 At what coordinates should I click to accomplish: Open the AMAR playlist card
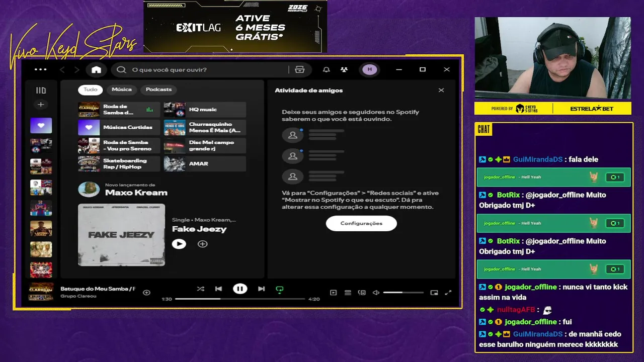(x=205, y=164)
